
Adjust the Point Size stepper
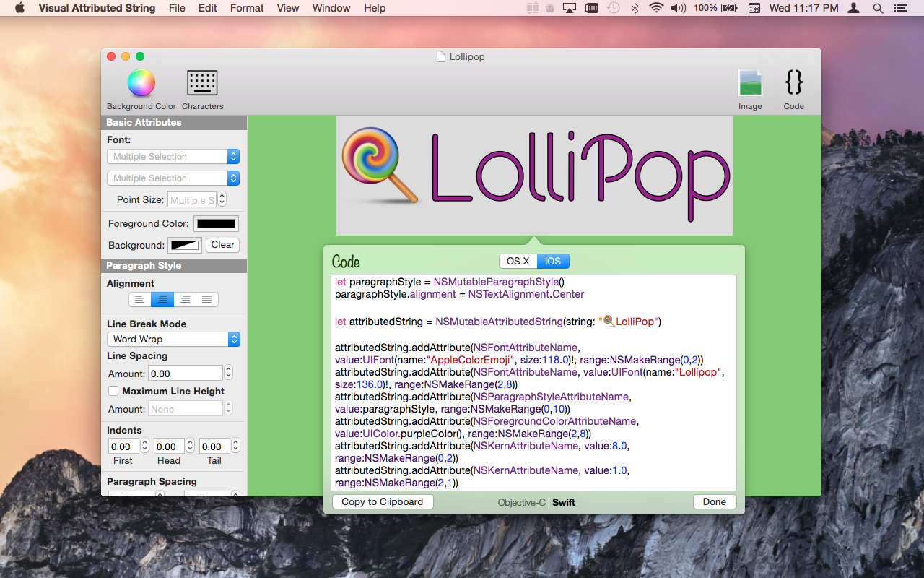tap(222, 199)
